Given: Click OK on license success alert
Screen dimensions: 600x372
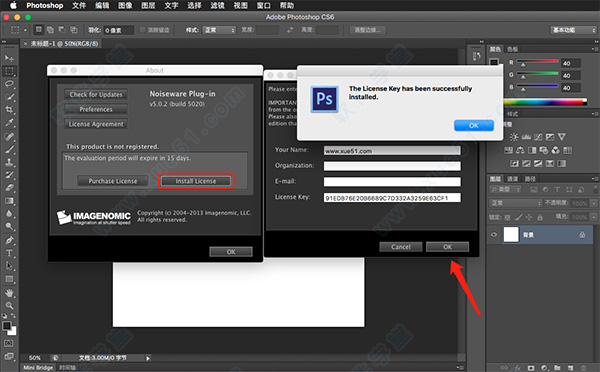Looking at the screenshot, I should pos(474,125).
